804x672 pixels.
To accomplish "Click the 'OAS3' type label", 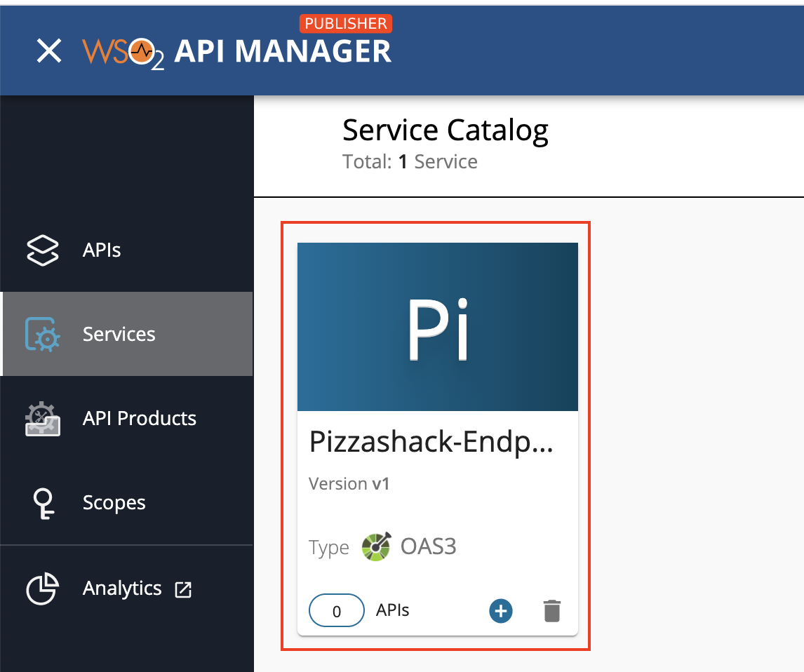I will point(428,546).
